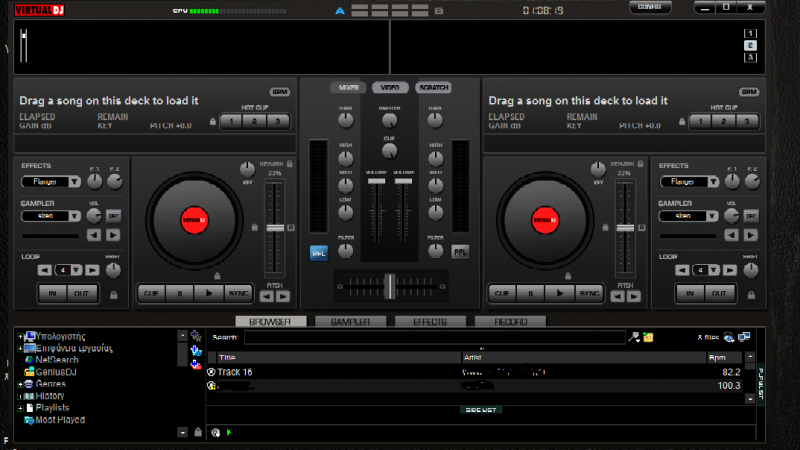Halve the left deck loop length

[45, 270]
